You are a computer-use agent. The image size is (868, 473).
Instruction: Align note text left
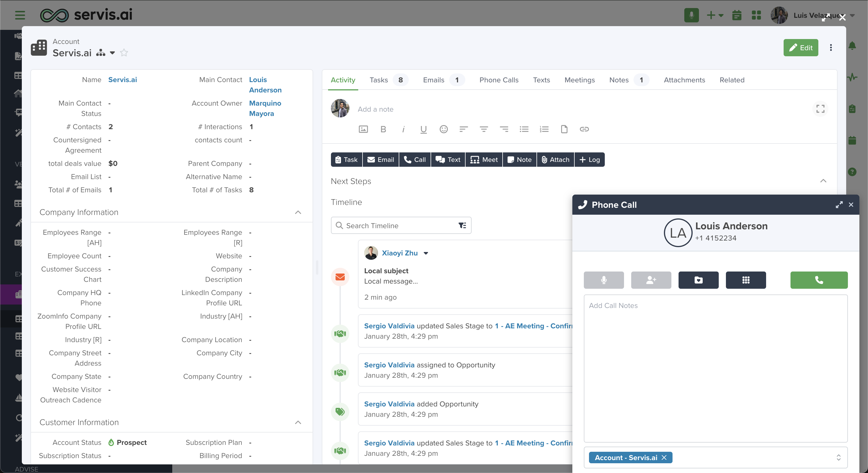[x=464, y=129]
